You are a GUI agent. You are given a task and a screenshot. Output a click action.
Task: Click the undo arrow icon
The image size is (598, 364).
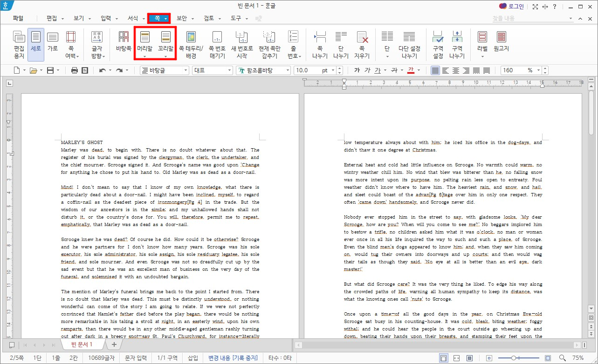click(103, 70)
